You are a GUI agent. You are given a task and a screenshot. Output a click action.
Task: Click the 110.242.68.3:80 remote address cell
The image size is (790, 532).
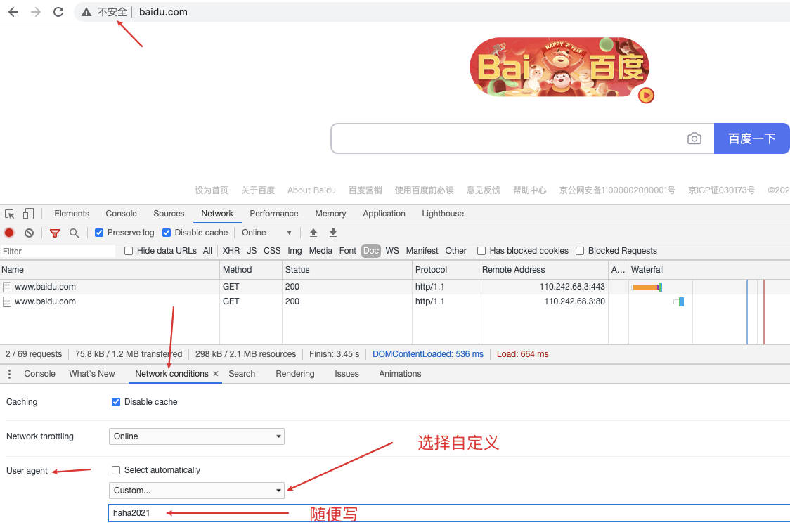click(x=543, y=301)
